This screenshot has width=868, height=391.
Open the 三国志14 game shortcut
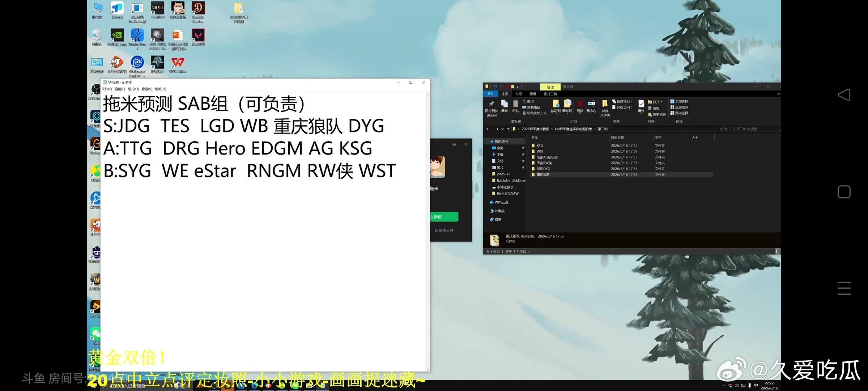tap(158, 10)
